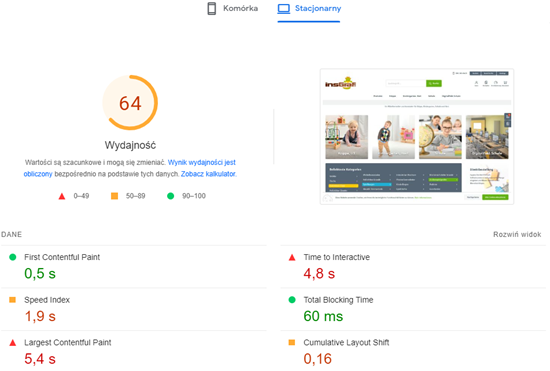The width and height of the screenshot is (550, 371).
Task: Click the green status dot for First Contentful Paint
Action: point(13,257)
